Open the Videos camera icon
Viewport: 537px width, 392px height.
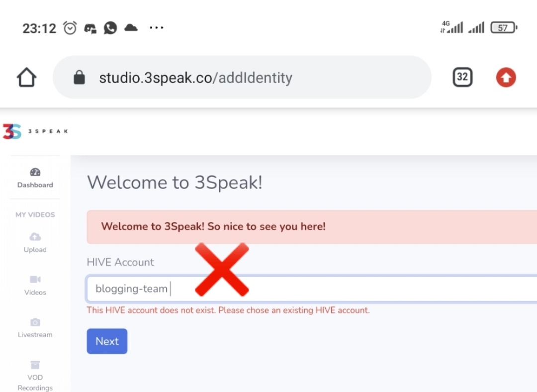pos(35,279)
